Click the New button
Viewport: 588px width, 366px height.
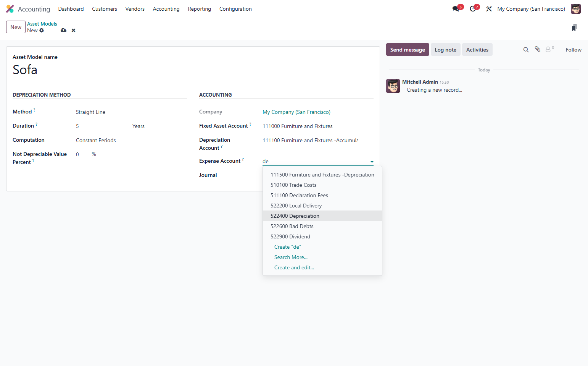click(x=16, y=27)
